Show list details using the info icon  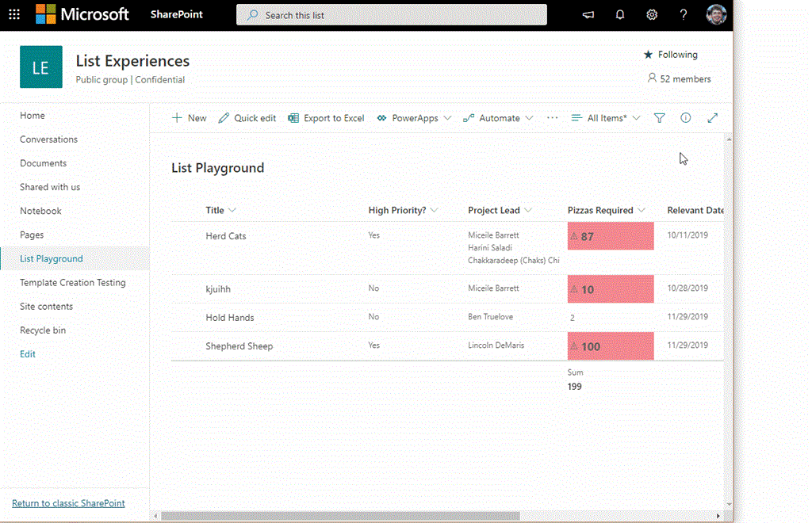(685, 117)
